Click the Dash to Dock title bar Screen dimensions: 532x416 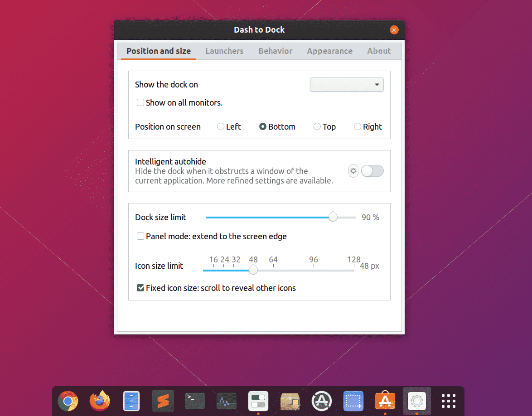coord(259,30)
